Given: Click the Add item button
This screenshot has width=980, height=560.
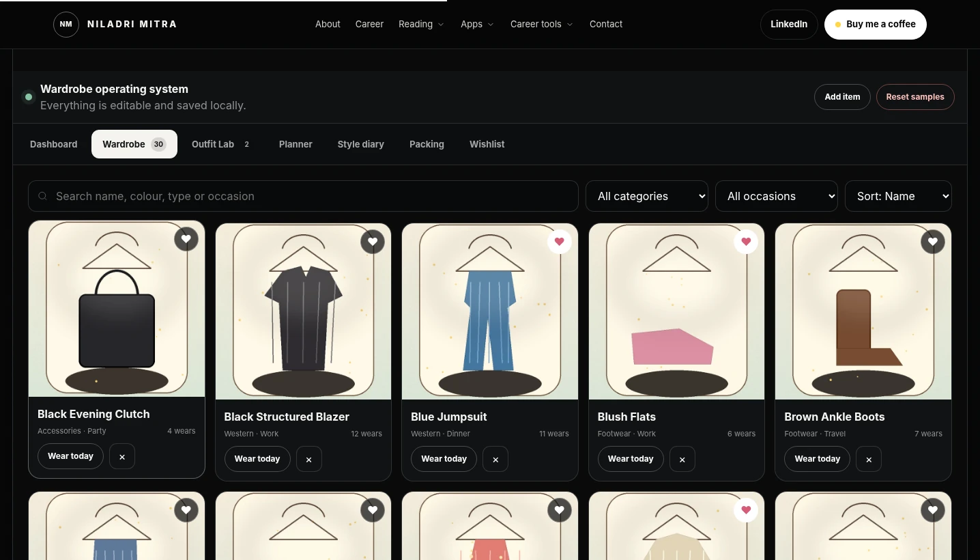Looking at the screenshot, I should coord(842,97).
